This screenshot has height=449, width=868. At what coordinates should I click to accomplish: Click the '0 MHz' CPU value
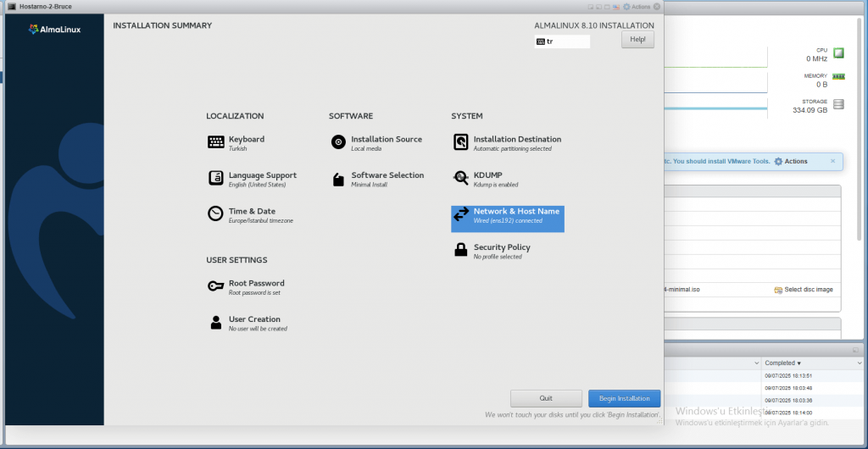816,58
